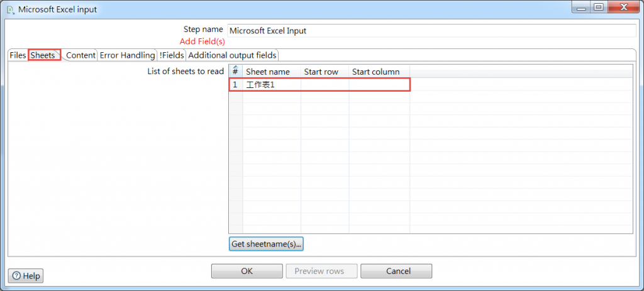Click the Cancel button

pos(396,271)
